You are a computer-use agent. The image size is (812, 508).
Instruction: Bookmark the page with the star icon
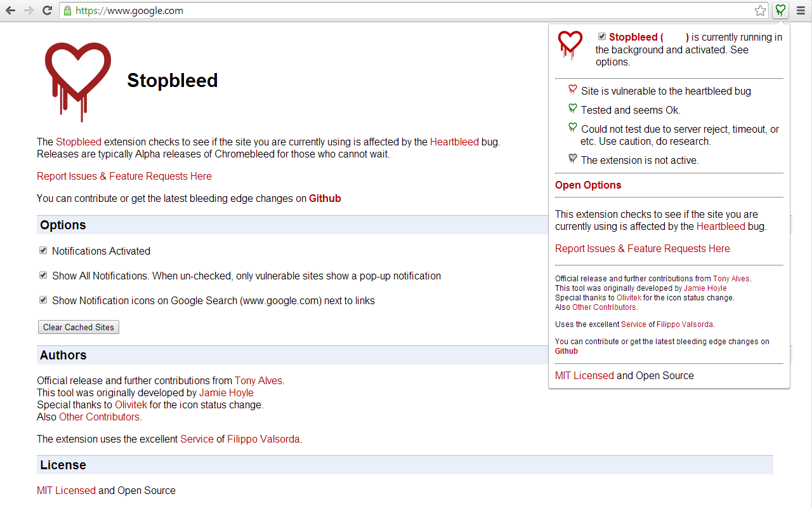[x=760, y=10]
